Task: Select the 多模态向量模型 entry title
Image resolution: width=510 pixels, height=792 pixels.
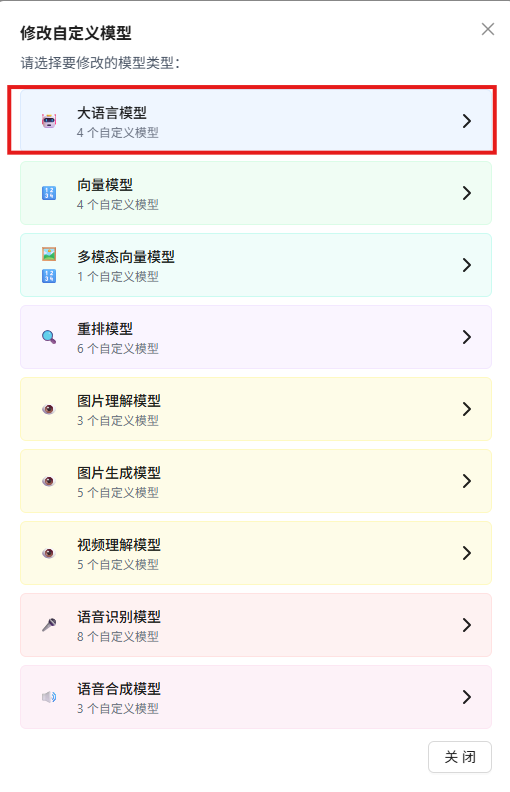Action: coord(126,257)
